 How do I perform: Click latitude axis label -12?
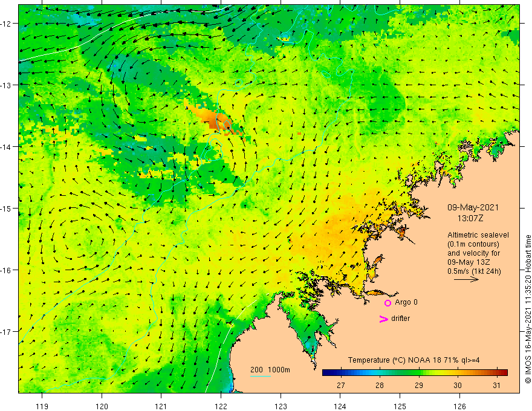coord(7,24)
